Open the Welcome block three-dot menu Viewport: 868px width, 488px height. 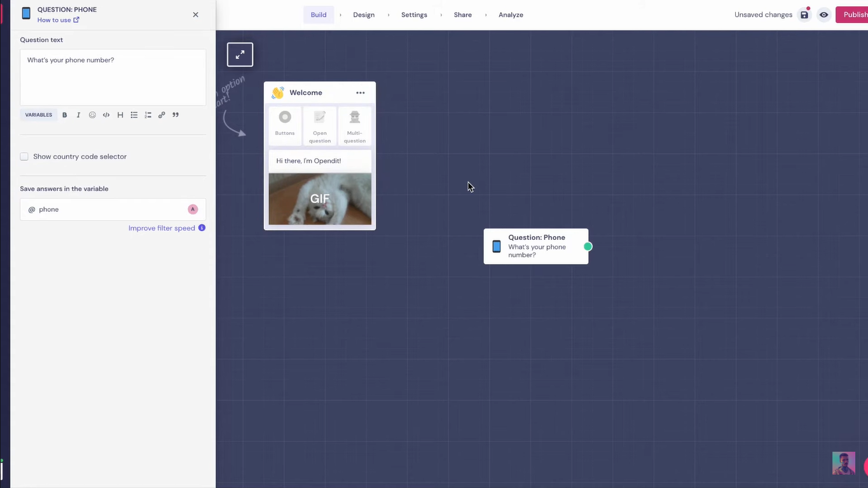click(361, 93)
